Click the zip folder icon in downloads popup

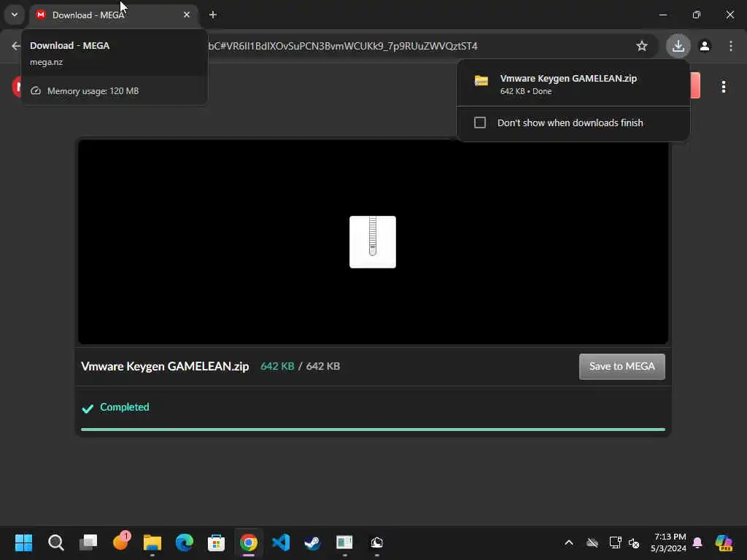(481, 81)
